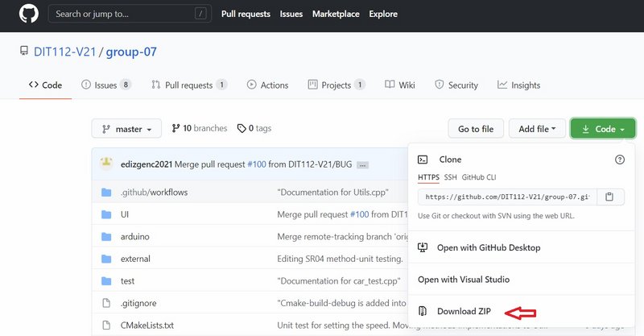This screenshot has width=644, height=336.
Task: Click the .github/workflows folder icon
Action: click(x=106, y=192)
